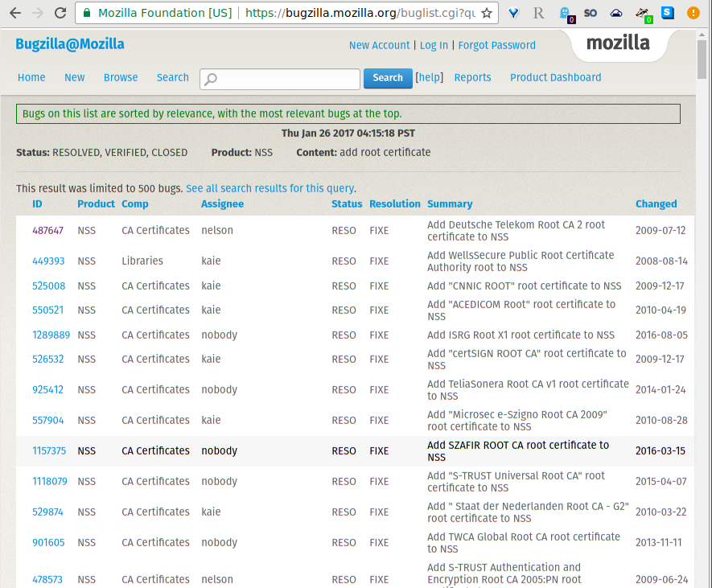Click summary "Add TWCA Global Root CA root certificate"
This screenshot has height=588, width=712.
524,543
